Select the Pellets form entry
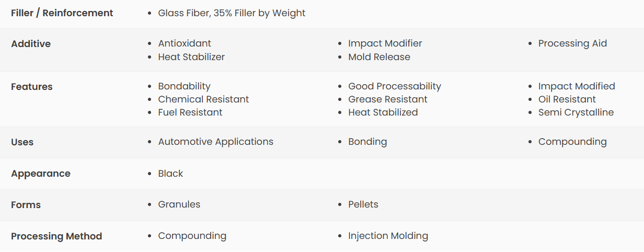Screen dimensions: 644x252 tap(363, 204)
